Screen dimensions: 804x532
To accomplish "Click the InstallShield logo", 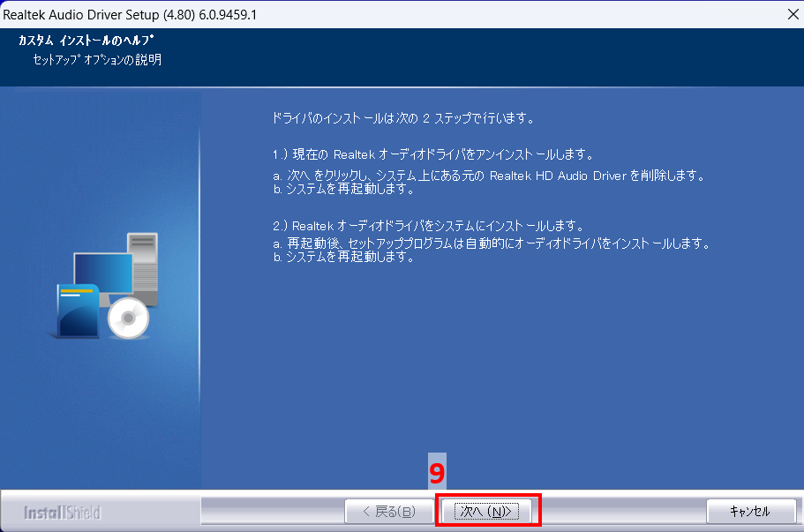I will point(62,513).
